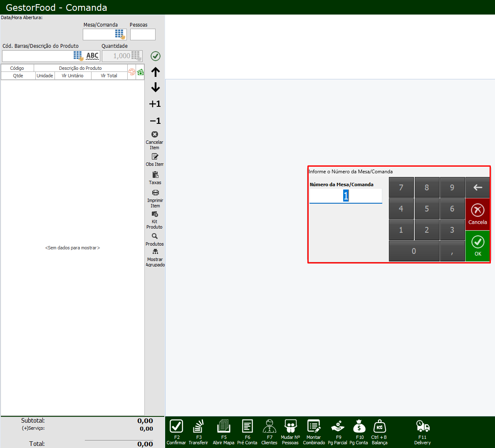Choose F9 Pg Parcial payment
495x448 pixels.
point(337,427)
